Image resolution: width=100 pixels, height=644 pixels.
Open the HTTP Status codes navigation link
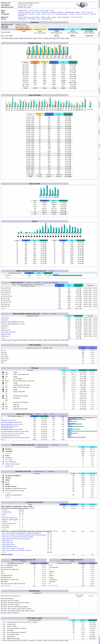(x=34, y=19)
